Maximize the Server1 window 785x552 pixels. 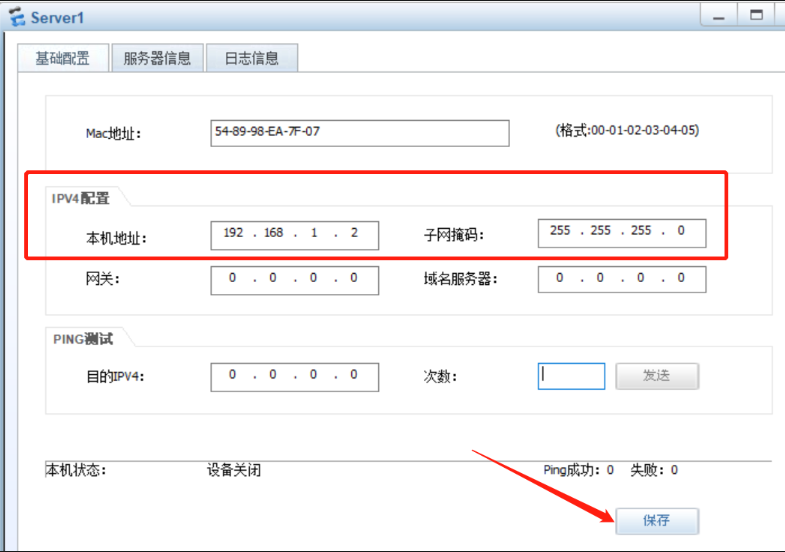[756, 16]
